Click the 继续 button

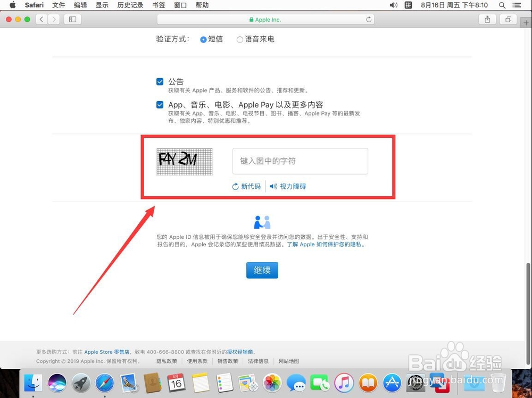click(262, 270)
